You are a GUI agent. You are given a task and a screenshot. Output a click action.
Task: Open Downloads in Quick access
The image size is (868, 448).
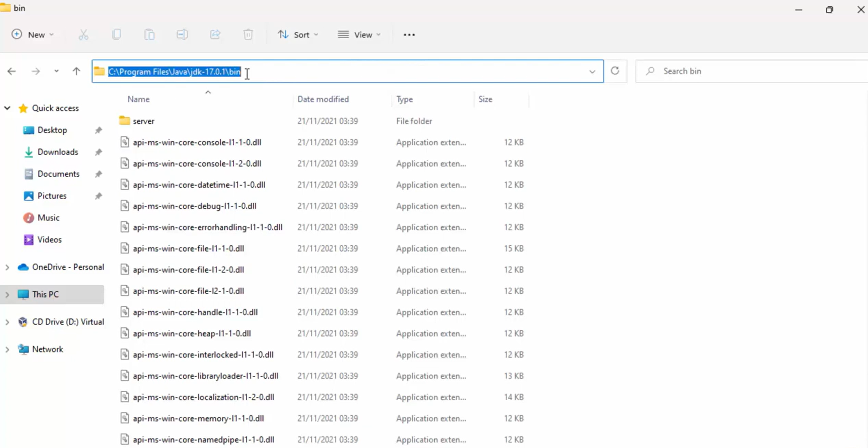click(58, 152)
